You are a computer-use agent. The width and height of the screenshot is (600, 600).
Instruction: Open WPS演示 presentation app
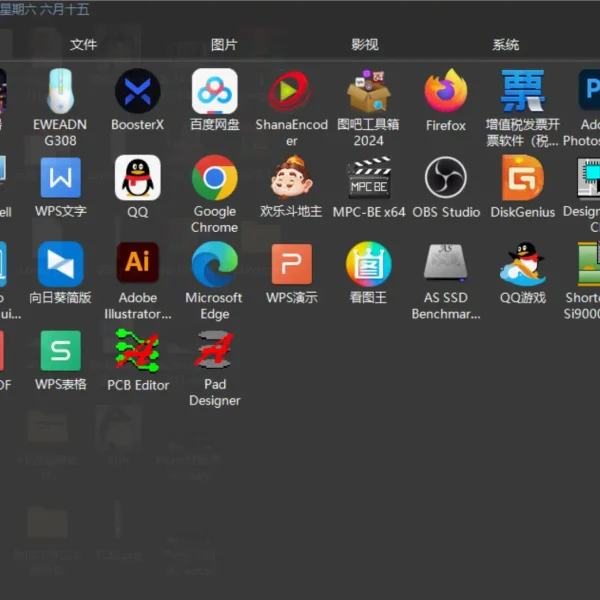[292, 264]
